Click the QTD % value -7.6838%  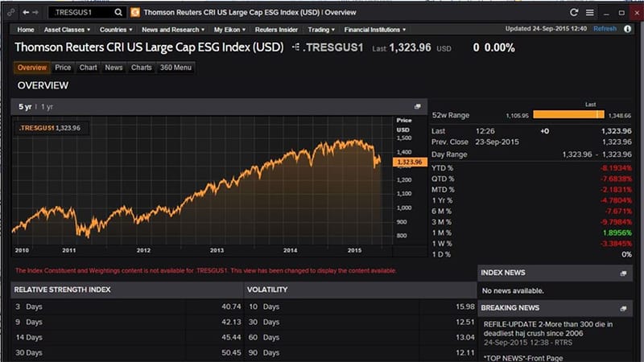pyautogui.click(x=616, y=179)
